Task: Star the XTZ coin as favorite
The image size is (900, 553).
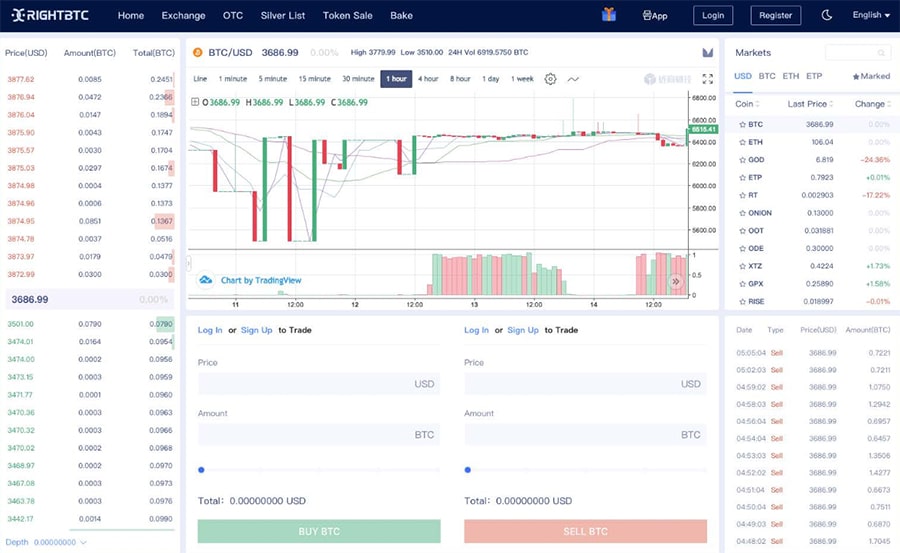Action: click(742, 266)
